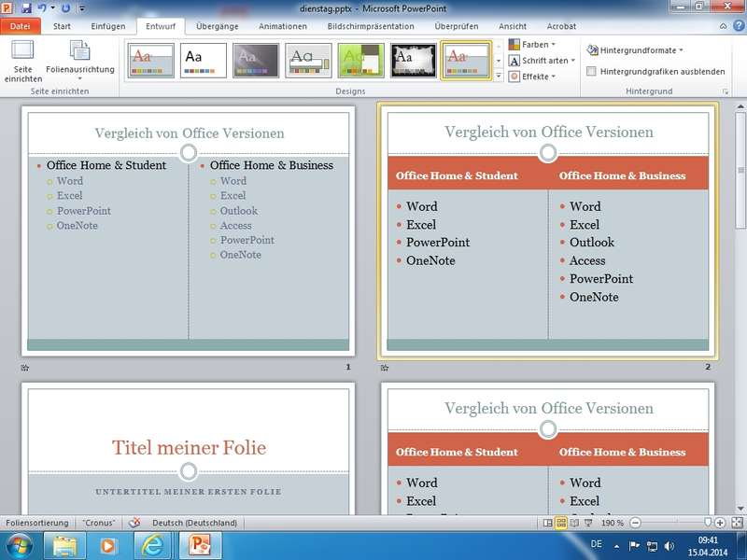Click Fit slide to window icon
The image size is (747, 560).
pyautogui.click(x=737, y=523)
